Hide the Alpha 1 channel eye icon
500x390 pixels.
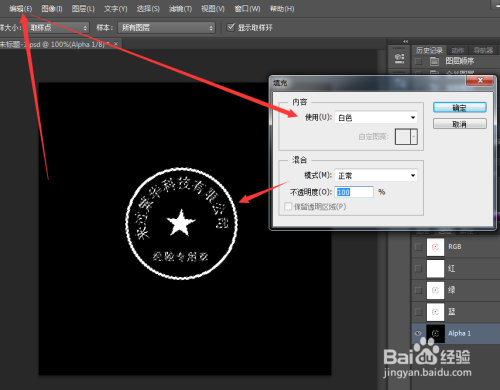point(418,333)
